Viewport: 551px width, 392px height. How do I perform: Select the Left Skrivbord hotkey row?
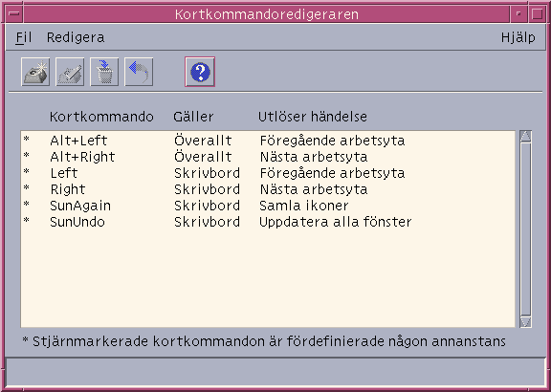pos(268,173)
